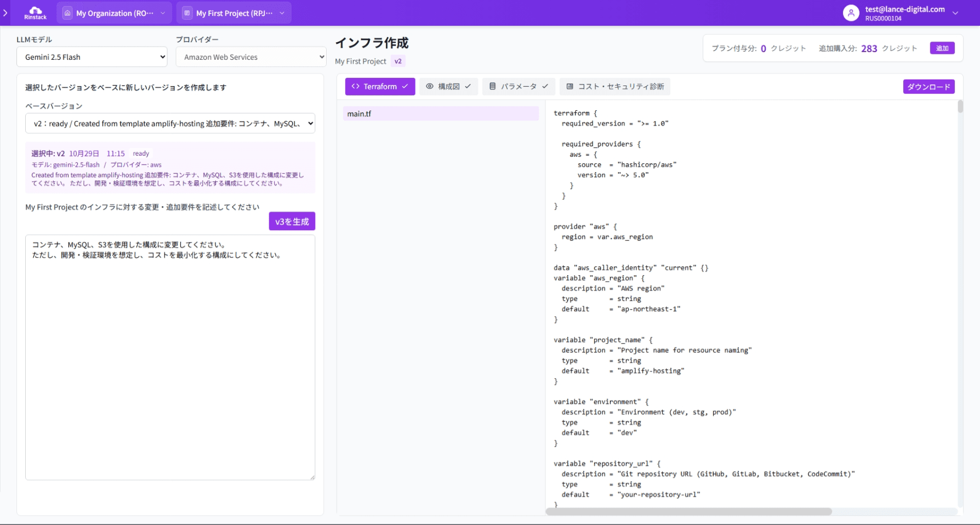Click the My First Project icon
Image resolution: width=980 pixels, height=525 pixels.
point(187,13)
